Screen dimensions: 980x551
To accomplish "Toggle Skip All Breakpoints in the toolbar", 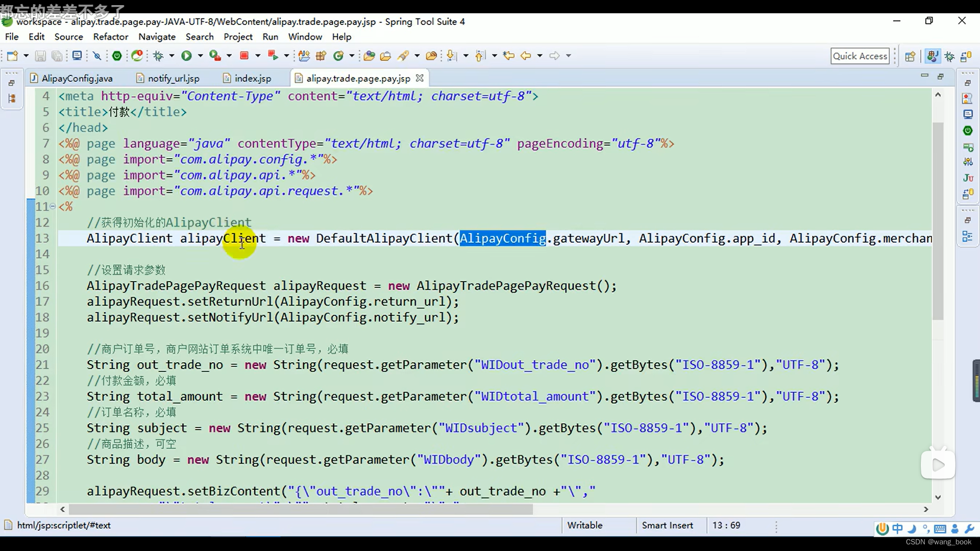I will point(97,56).
